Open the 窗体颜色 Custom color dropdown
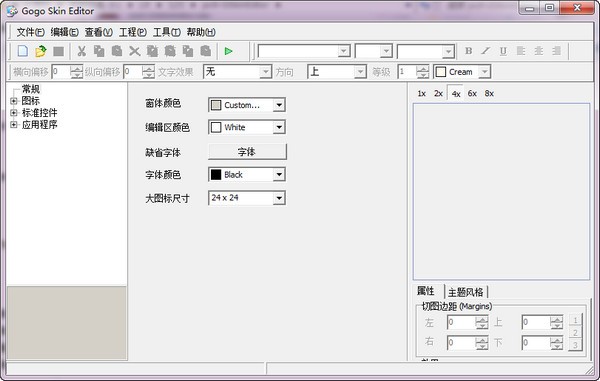The width and height of the screenshot is (600, 381). coord(279,105)
